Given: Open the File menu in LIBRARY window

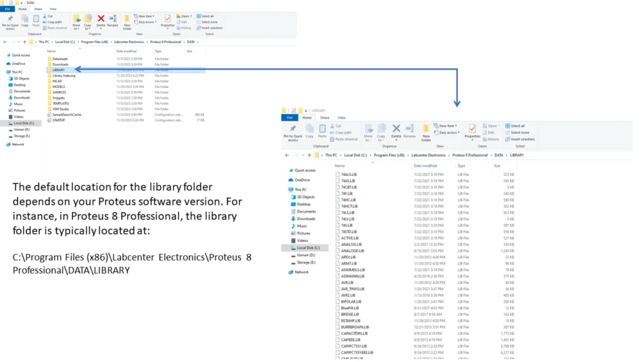Looking at the screenshot, I should (289, 118).
